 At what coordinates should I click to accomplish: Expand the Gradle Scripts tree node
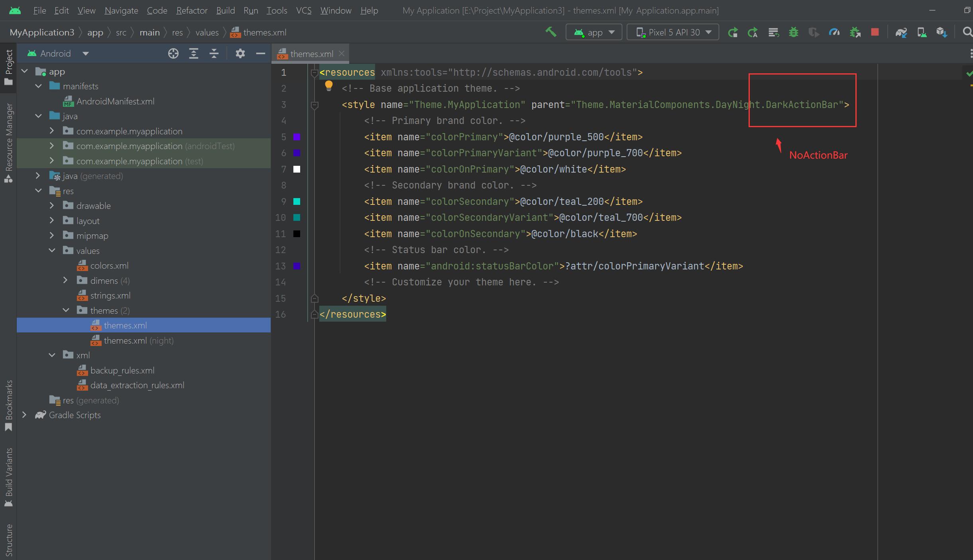24,415
